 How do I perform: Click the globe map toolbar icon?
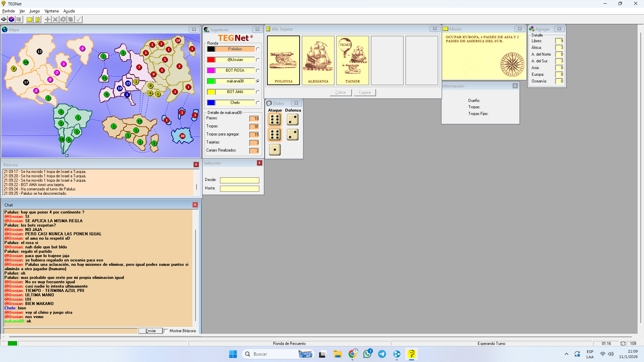pos(11,19)
